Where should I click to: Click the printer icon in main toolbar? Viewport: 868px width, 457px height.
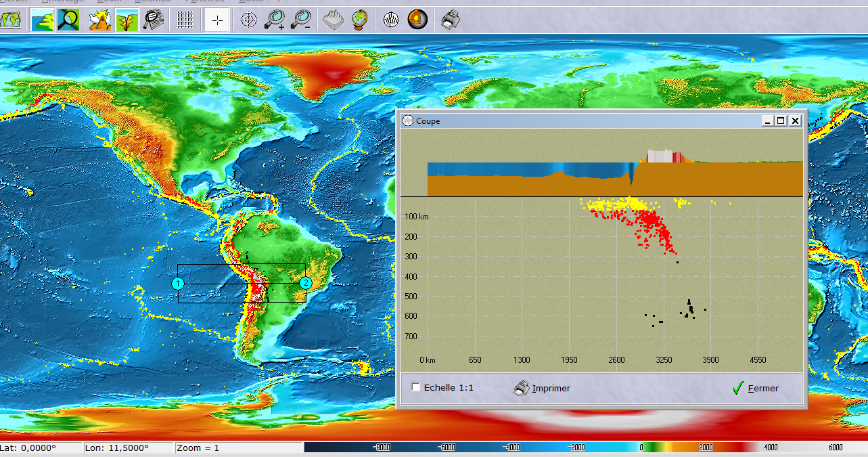450,20
